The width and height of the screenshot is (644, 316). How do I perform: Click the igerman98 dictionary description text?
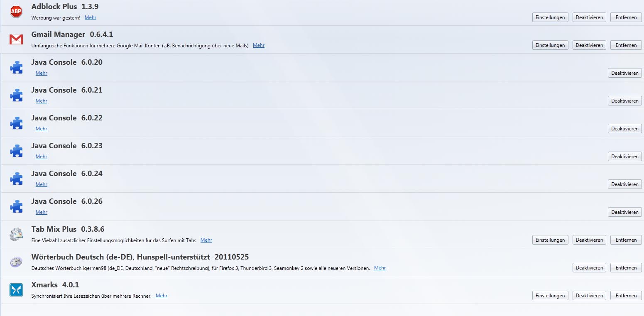(201, 268)
